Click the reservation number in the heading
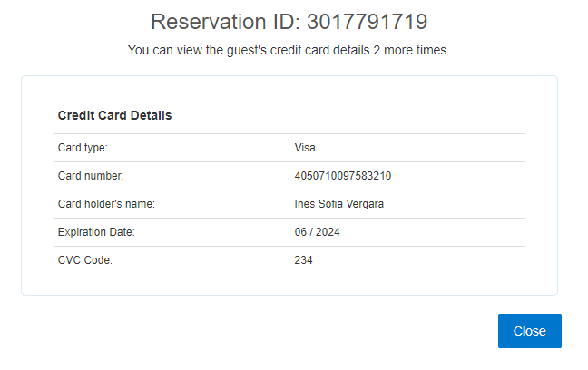The width and height of the screenshot is (588, 370). [367, 22]
